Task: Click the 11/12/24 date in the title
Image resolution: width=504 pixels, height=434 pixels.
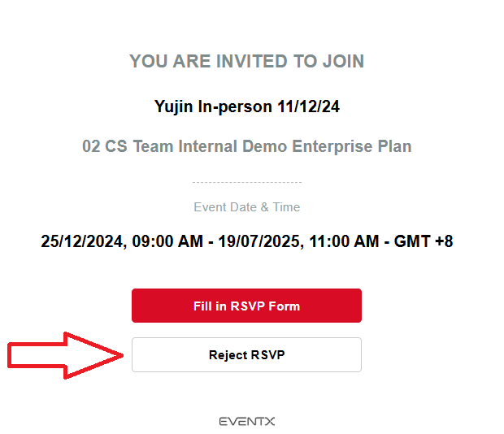Action: (x=308, y=106)
